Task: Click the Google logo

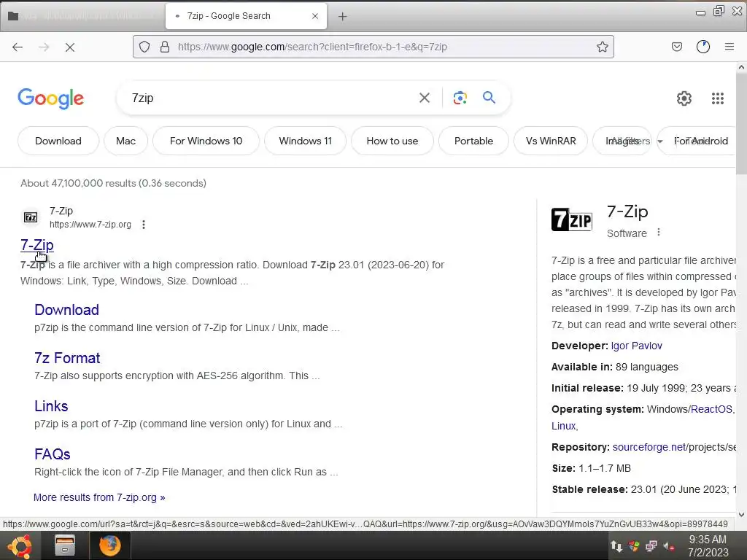Action: tap(51, 98)
